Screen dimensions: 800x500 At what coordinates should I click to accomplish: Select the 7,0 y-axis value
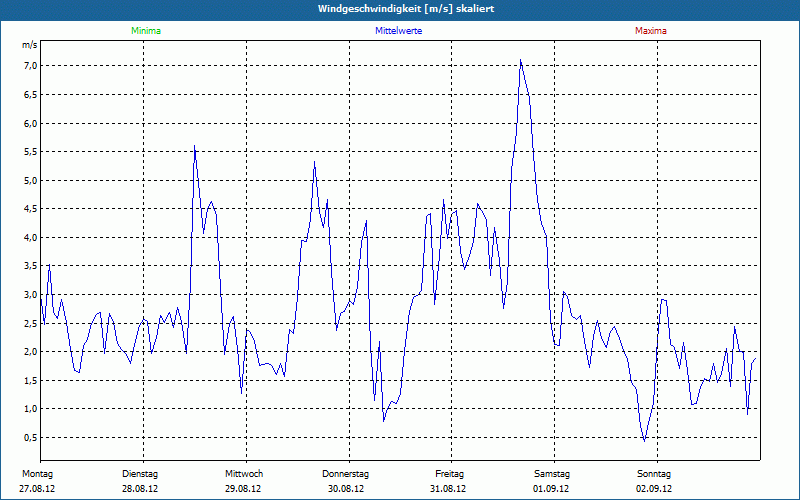31,66
